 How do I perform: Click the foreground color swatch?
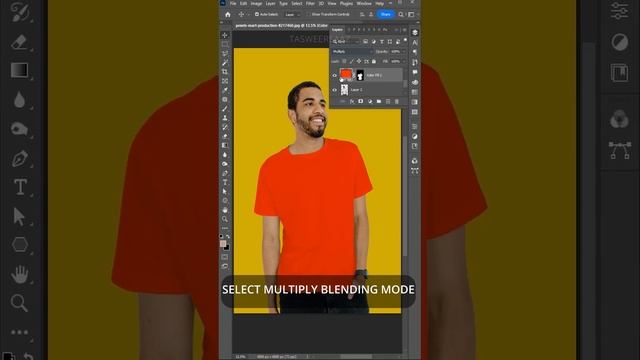pyautogui.click(x=223, y=244)
